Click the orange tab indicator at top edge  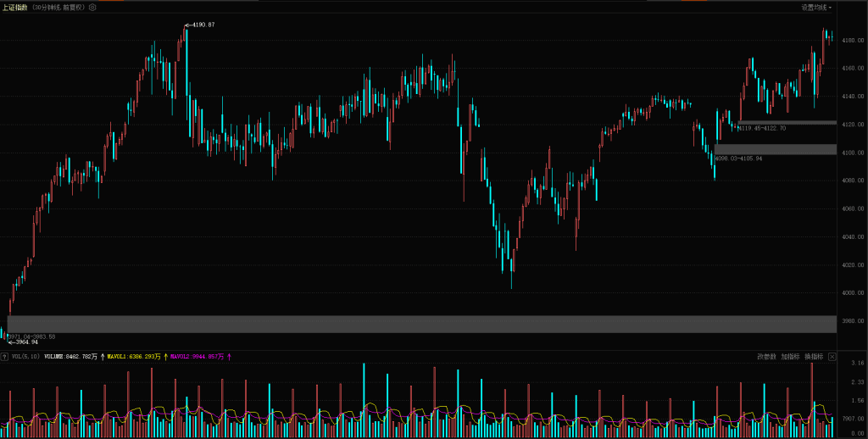(x=111, y=1)
